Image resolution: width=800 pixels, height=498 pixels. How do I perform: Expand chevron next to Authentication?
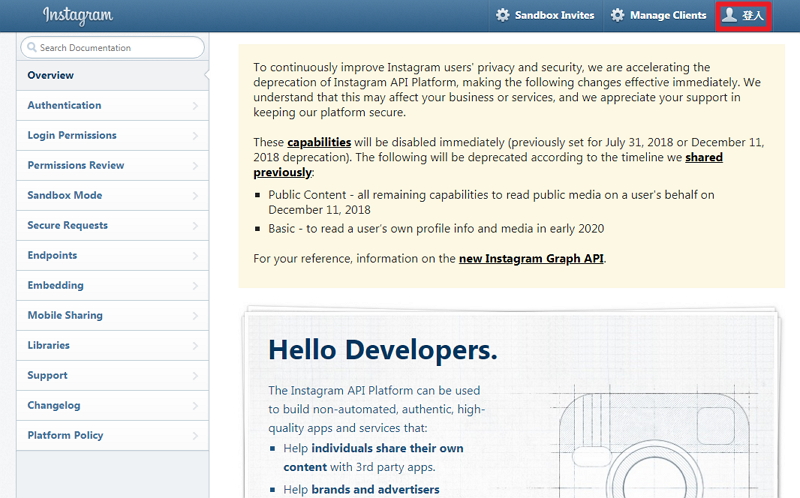(195, 106)
